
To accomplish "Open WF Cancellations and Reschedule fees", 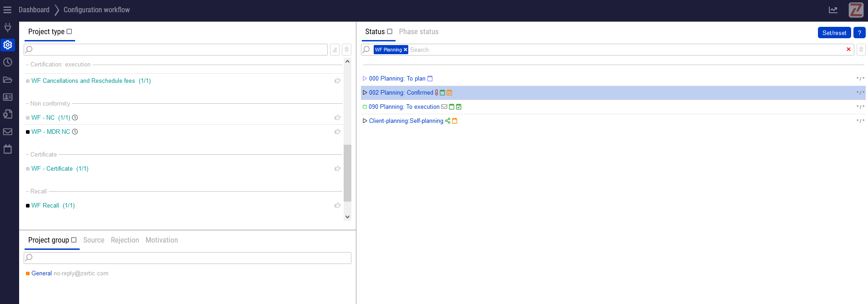I will pyautogui.click(x=83, y=81).
